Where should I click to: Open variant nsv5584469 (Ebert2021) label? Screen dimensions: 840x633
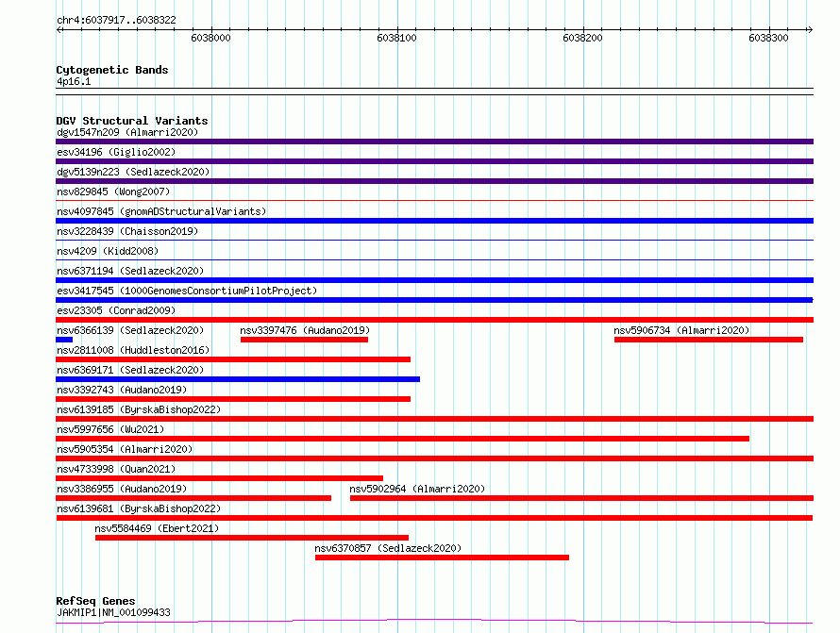pos(157,528)
